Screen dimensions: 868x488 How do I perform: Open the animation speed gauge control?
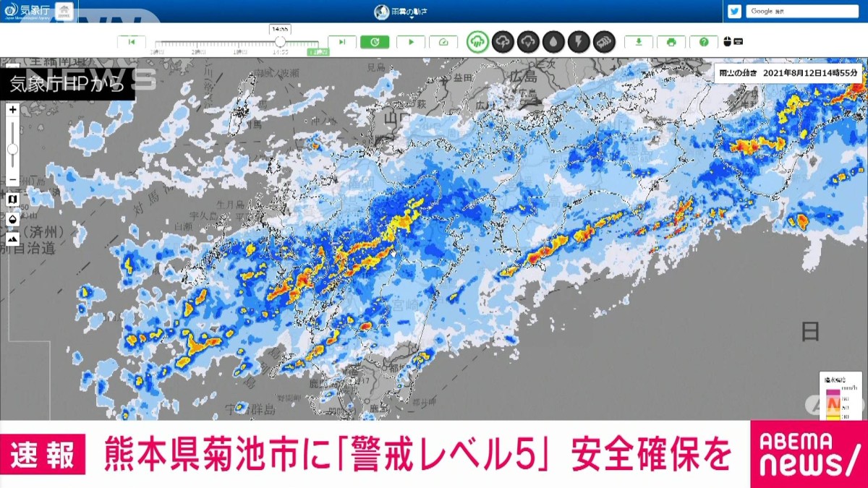coord(443,42)
